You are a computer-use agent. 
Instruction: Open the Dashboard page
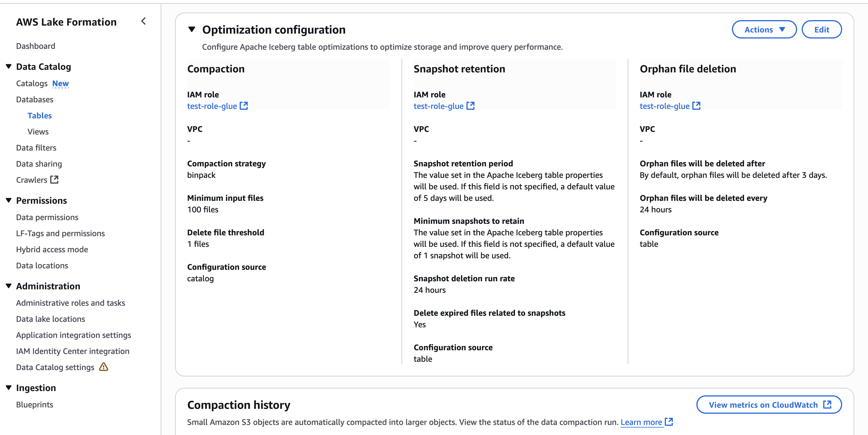pos(35,46)
